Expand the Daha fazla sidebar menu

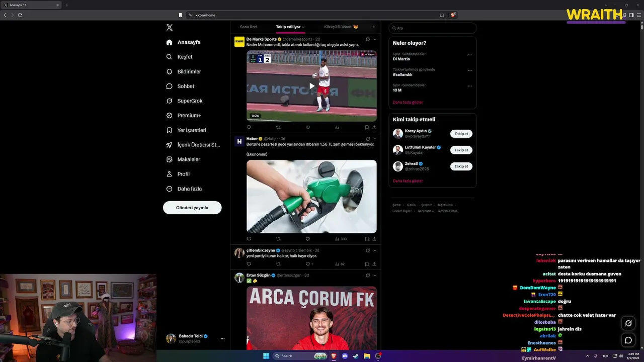(184, 189)
